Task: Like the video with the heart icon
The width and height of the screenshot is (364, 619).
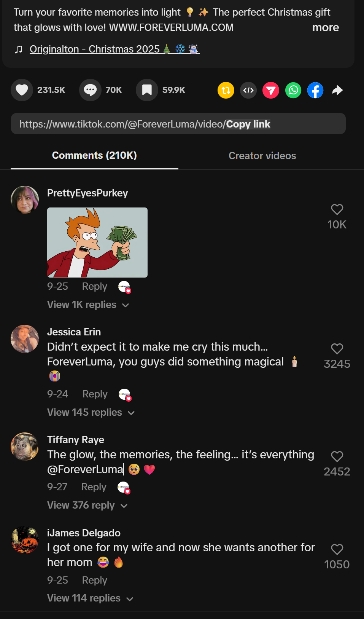Action: pyautogui.click(x=22, y=90)
